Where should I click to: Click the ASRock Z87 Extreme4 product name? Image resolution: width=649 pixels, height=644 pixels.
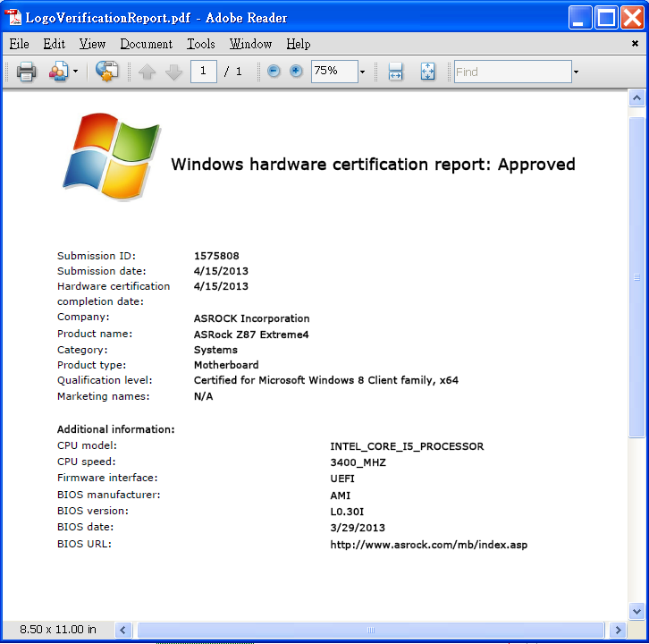point(251,335)
